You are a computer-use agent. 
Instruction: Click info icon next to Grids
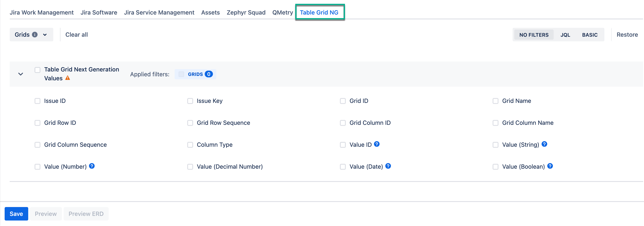35,35
